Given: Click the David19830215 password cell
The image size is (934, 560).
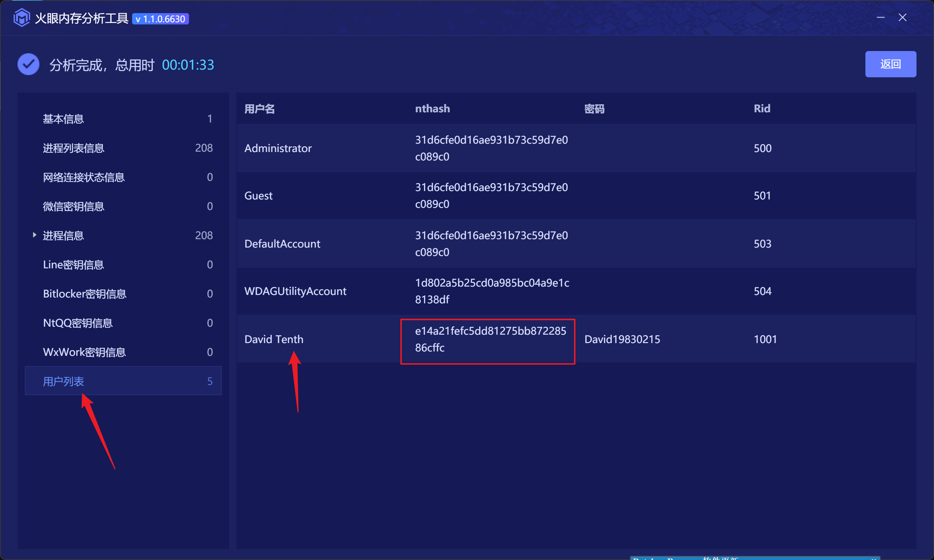Looking at the screenshot, I should coord(622,339).
